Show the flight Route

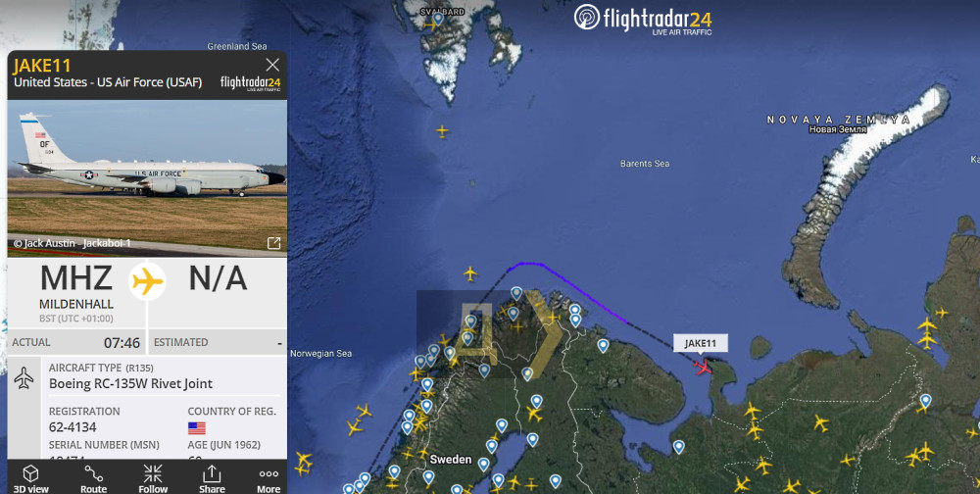[93, 479]
